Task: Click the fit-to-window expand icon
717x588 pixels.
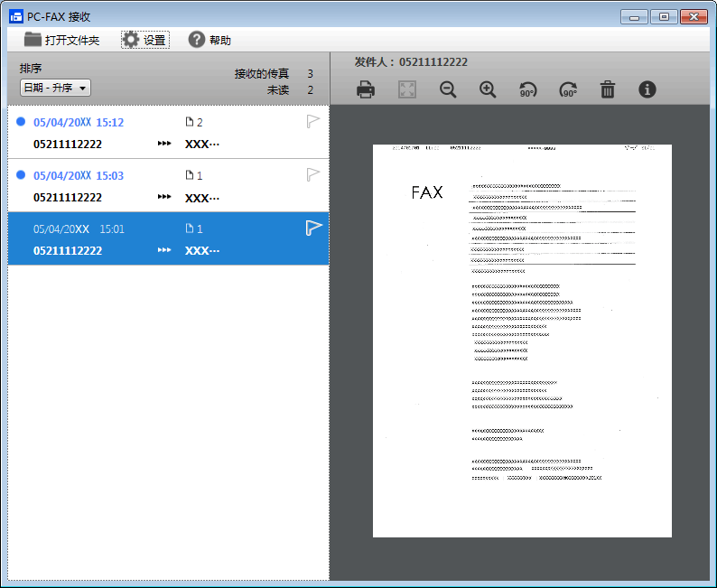Action: point(407,89)
